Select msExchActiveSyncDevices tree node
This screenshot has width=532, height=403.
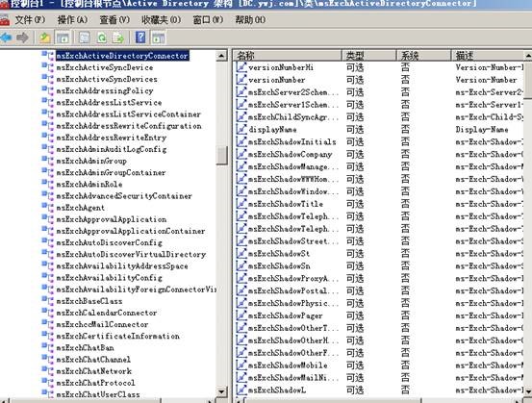tap(107, 79)
